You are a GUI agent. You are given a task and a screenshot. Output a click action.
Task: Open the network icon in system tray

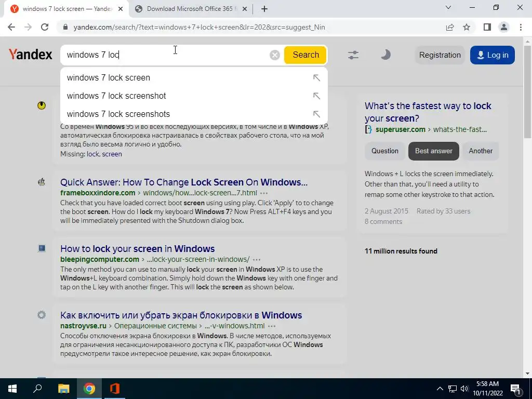(x=453, y=389)
